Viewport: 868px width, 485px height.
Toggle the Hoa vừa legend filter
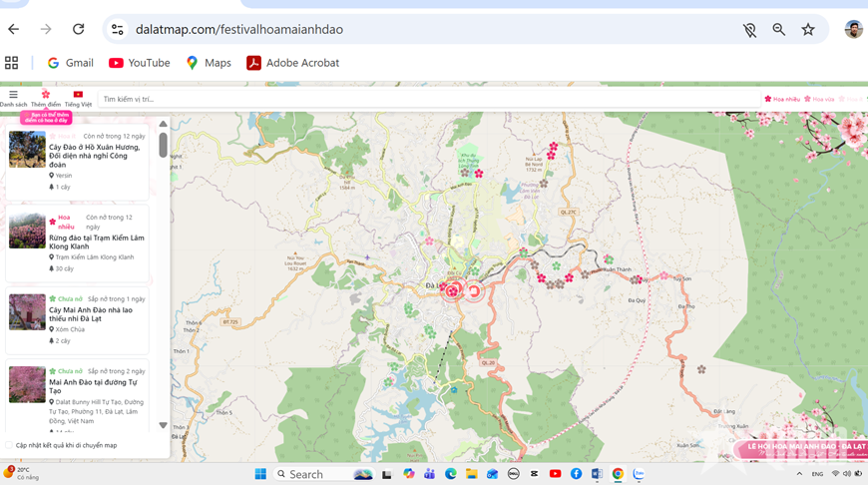tap(819, 100)
